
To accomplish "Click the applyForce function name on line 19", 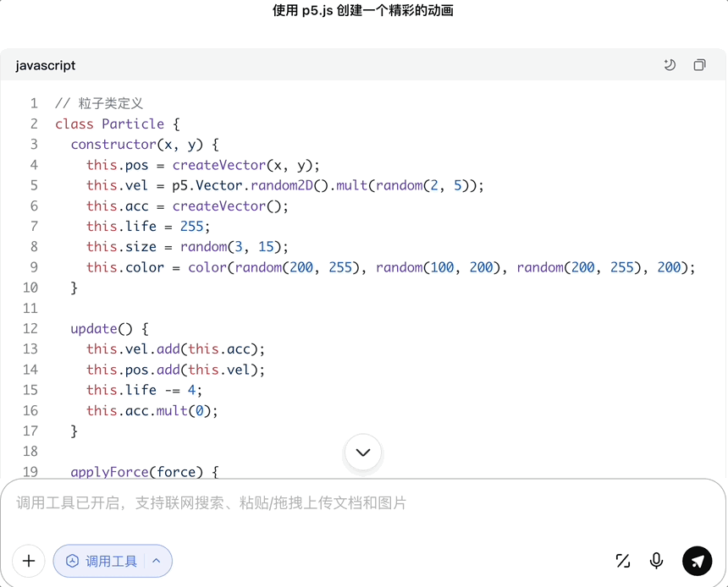I will [108, 472].
